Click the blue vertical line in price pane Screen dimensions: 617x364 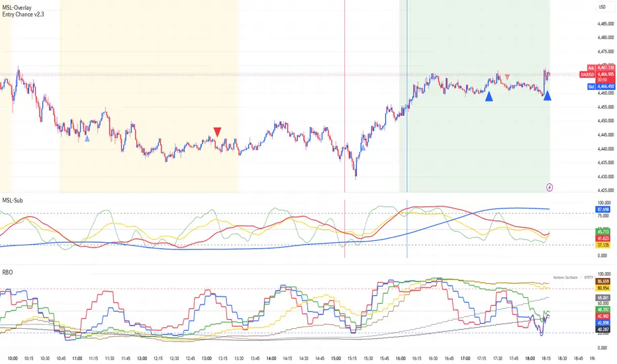click(x=407, y=97)
